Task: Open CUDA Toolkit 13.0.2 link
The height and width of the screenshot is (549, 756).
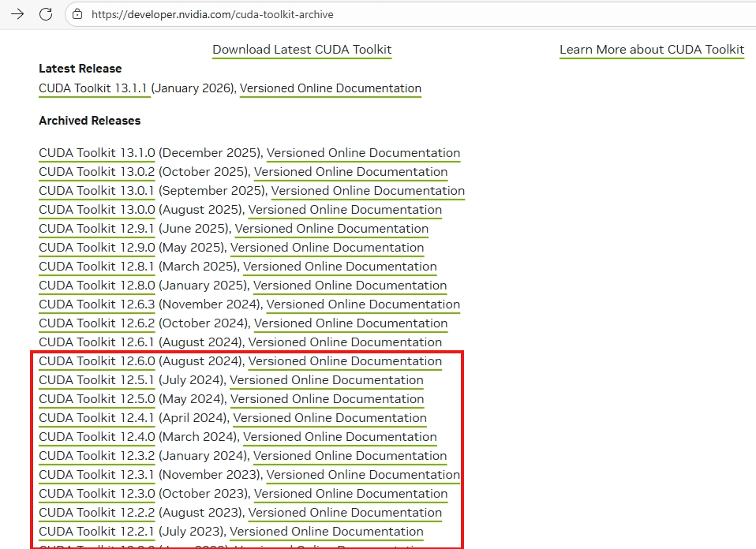Action: 97,172
